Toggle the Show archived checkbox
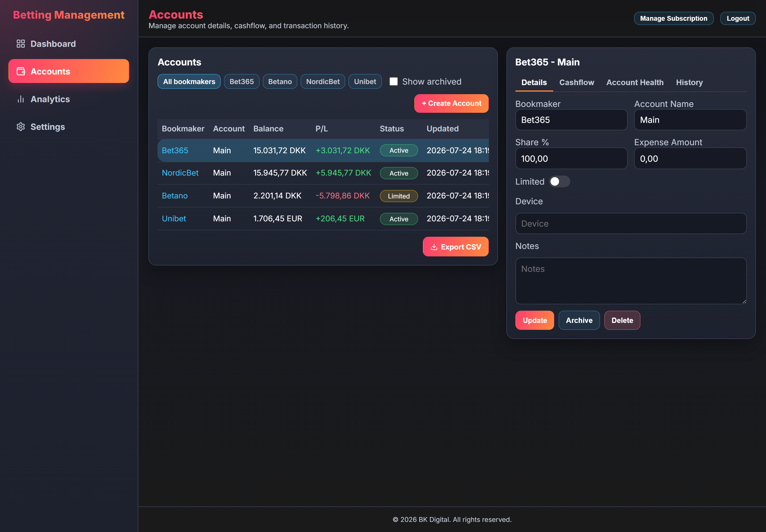Screen dimensions: 766x532 [x=393, y=81]
